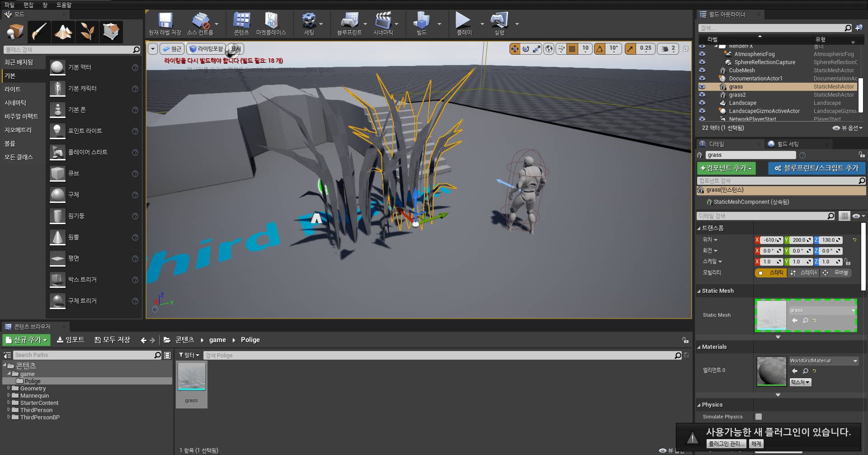Click Import button in Content Browser

click(x=71, y=340)
